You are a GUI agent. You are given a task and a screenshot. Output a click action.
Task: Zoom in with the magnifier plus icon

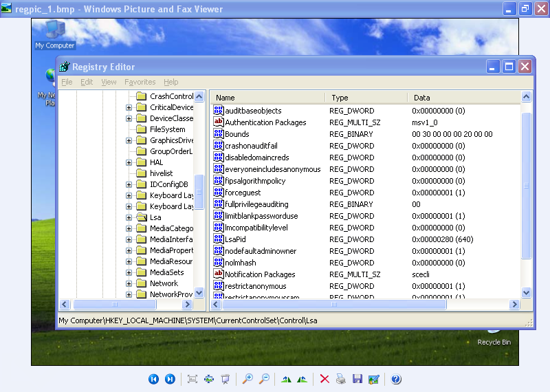(247, 379)
